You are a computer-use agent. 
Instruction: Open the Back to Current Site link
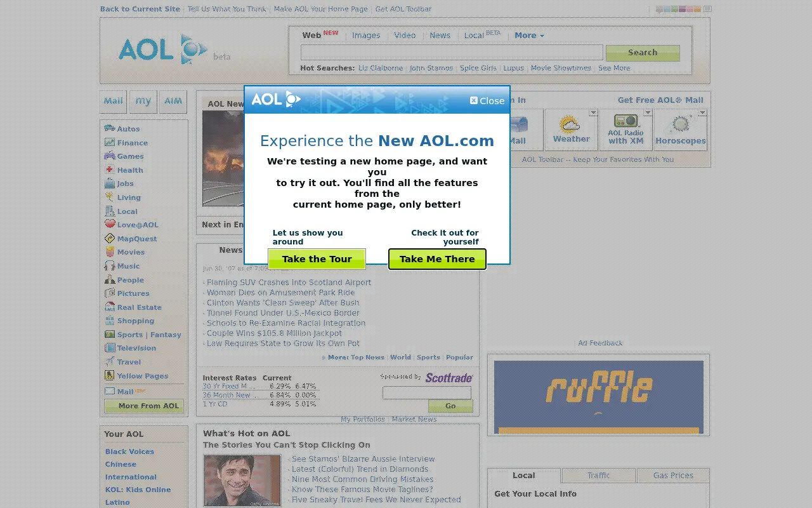(x=140, y=9)
